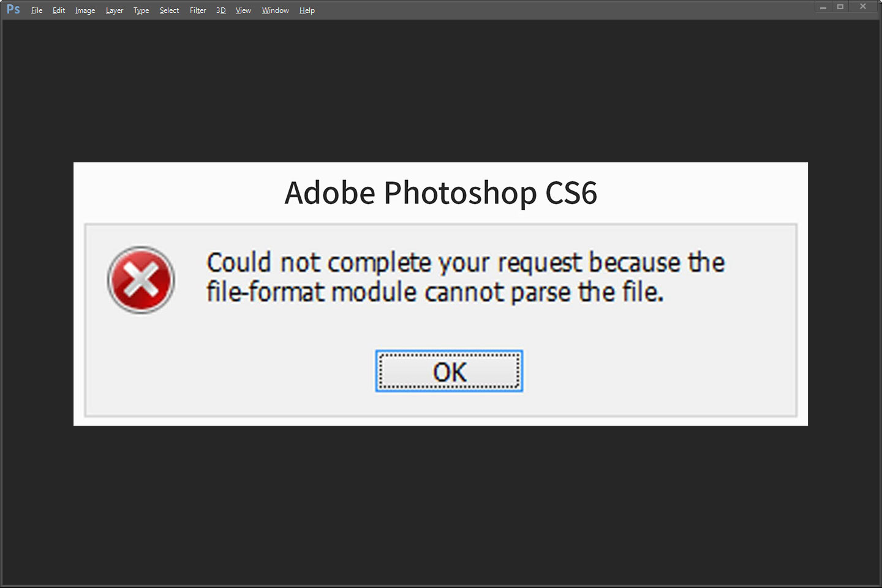The image size is (882, 588).
Task: Minimize the Photoshop window
Action: click(823, 7)
